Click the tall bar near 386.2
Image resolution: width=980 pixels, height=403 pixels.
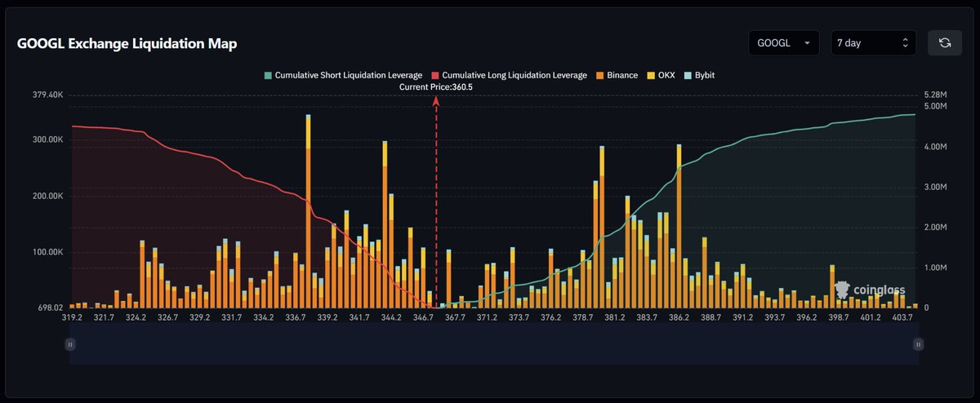(x=679, y=226)
